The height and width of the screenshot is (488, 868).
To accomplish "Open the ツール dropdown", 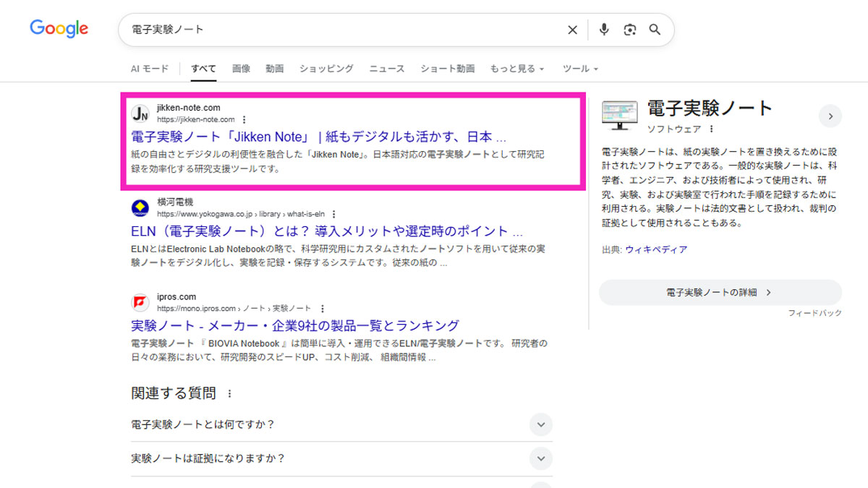I will coord(580,69).
